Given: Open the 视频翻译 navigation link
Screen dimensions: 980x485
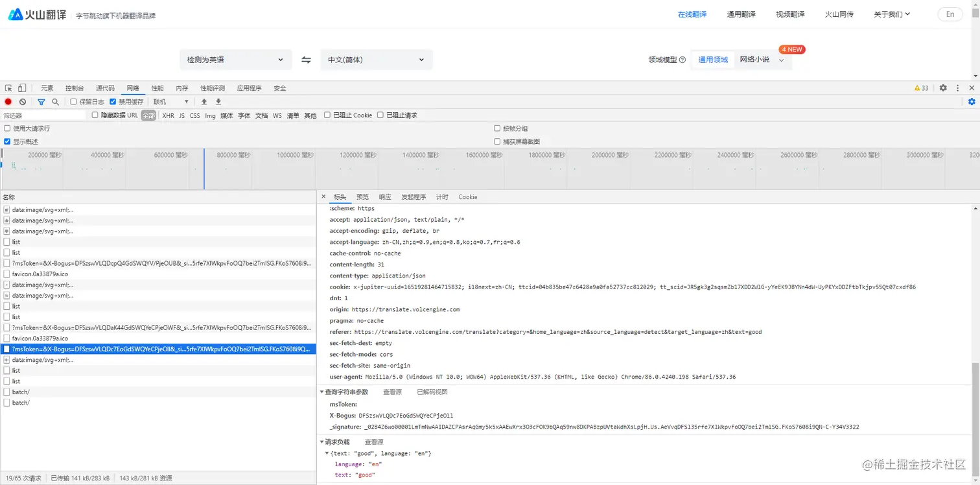Looking at the screenshot, I should click(x=790, y=14).
